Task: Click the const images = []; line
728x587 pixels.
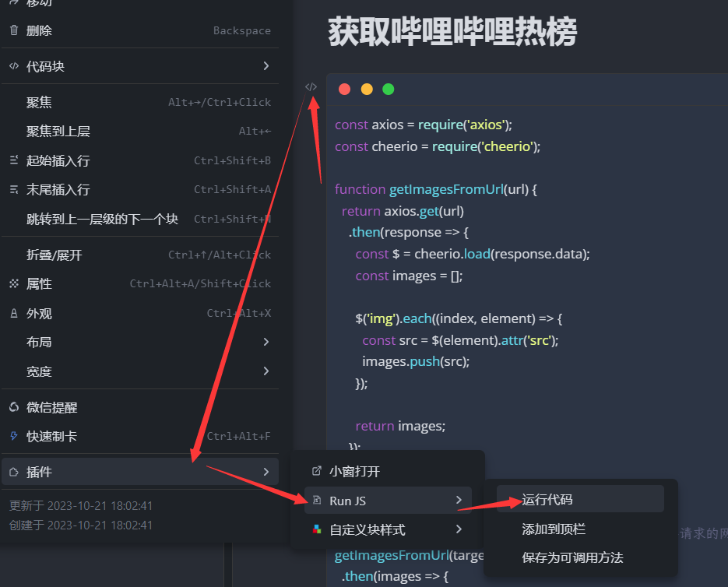Action: click(409, 276)
